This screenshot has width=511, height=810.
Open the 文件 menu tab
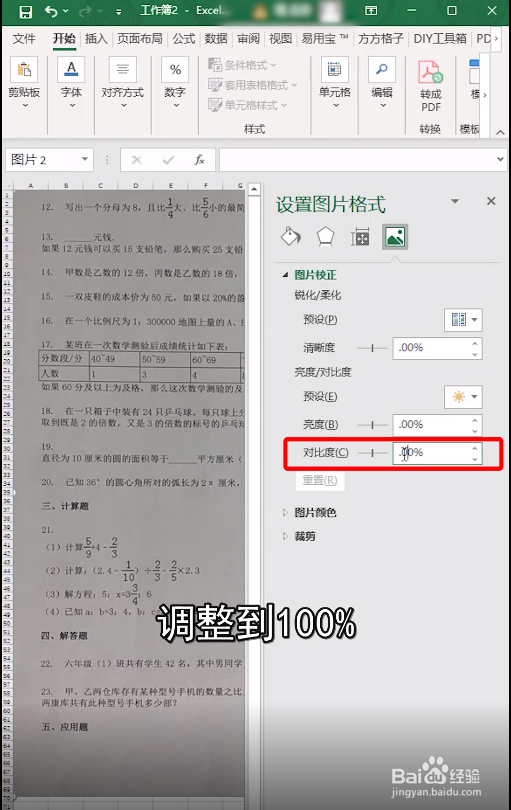point(24,39)
